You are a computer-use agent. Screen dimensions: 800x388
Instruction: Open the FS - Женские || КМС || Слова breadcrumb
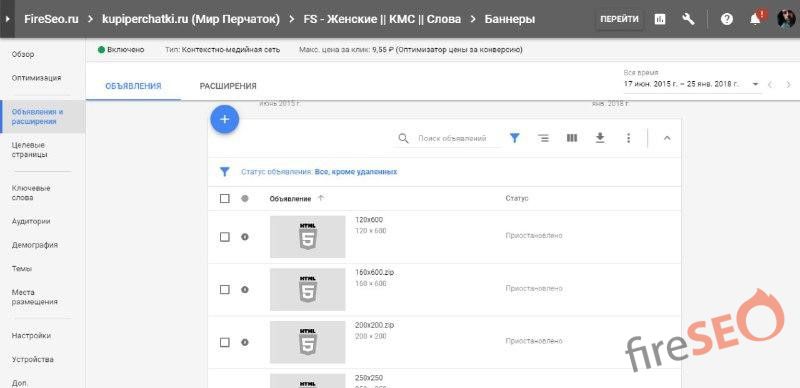click(382, 19)
